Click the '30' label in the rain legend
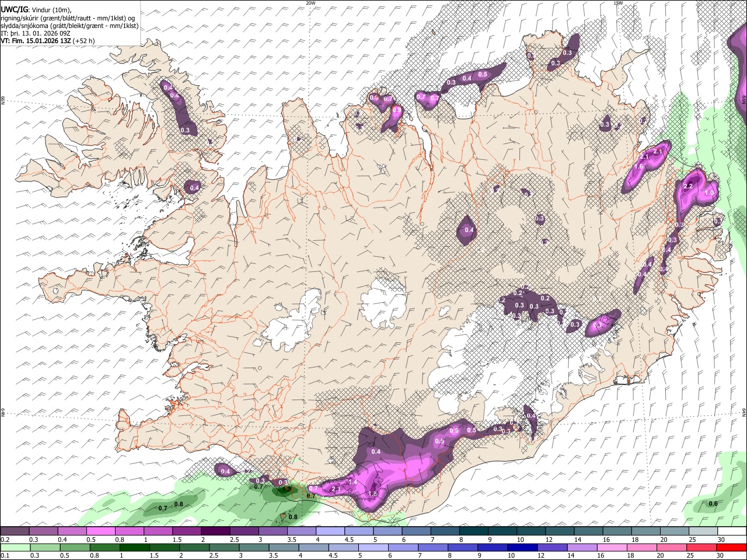The image size is (747, 560). coord(720,555)
